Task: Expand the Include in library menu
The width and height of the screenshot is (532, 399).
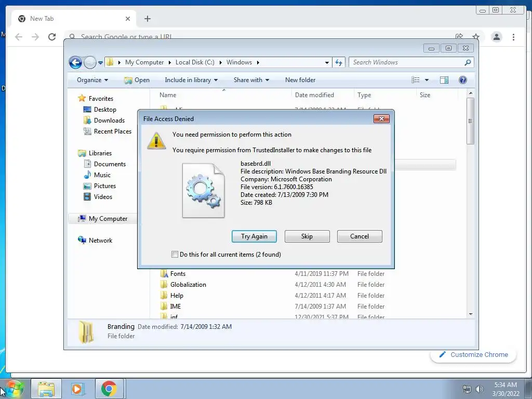Action: tap(191, 80)
